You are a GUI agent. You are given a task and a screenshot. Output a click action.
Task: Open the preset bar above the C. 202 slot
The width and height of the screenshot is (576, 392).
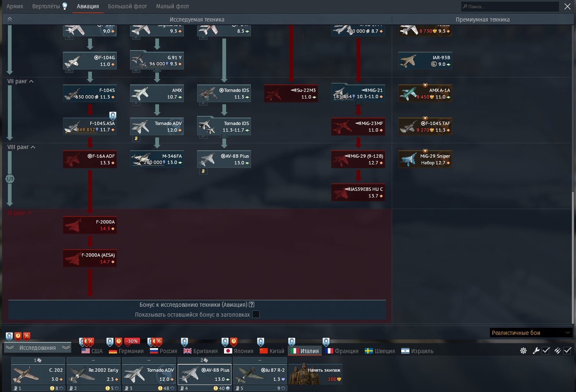click(38, 360)
